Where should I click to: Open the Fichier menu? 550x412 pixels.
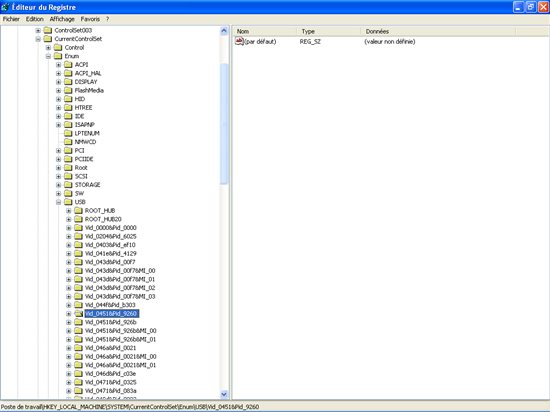pos(11,19)
